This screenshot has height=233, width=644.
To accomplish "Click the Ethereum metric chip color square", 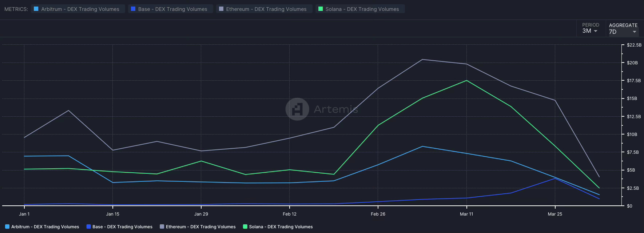I will click(221, 9).
